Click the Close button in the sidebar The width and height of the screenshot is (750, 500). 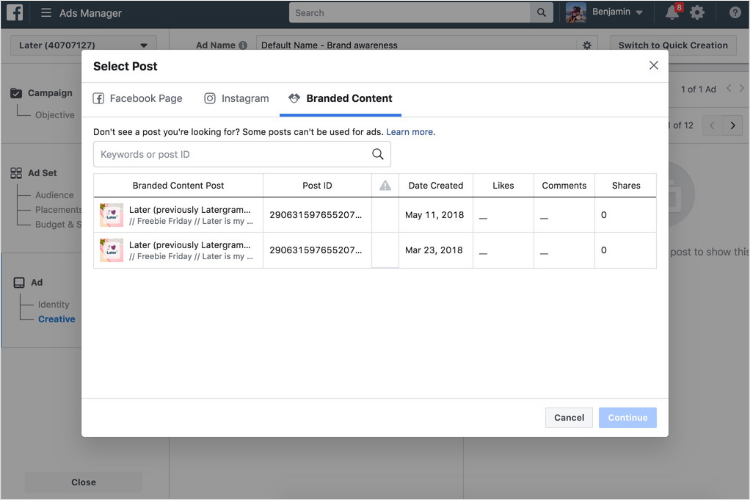[84, 482]
